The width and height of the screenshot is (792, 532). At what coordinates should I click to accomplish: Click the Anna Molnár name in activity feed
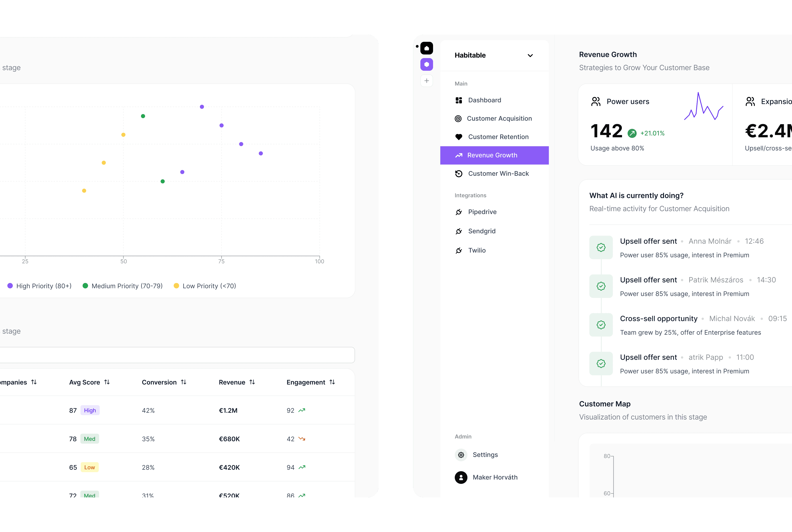pyautogui.click(x=710, y=242)
